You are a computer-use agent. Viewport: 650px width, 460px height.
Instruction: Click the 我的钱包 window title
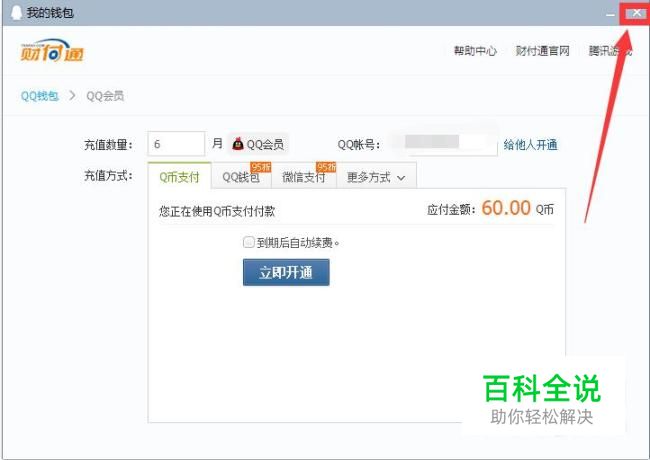50,12
